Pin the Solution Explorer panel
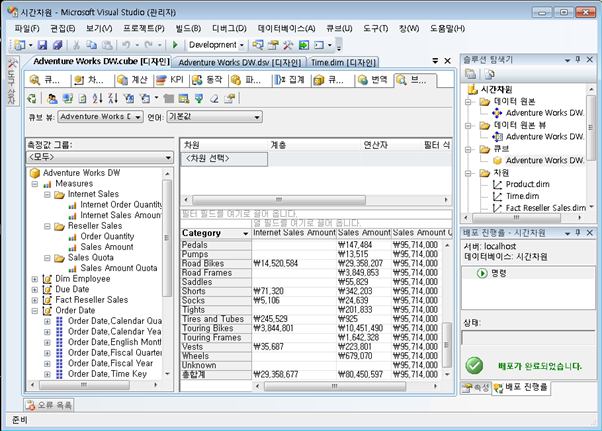This screenshot has width=602, height=431. click(578, 59)
